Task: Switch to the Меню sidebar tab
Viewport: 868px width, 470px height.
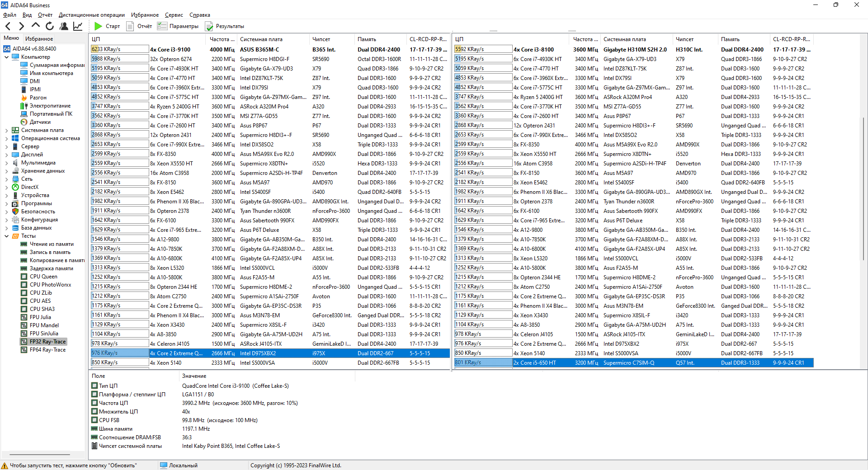Action: pyautogui.click(x=11, y=38)
